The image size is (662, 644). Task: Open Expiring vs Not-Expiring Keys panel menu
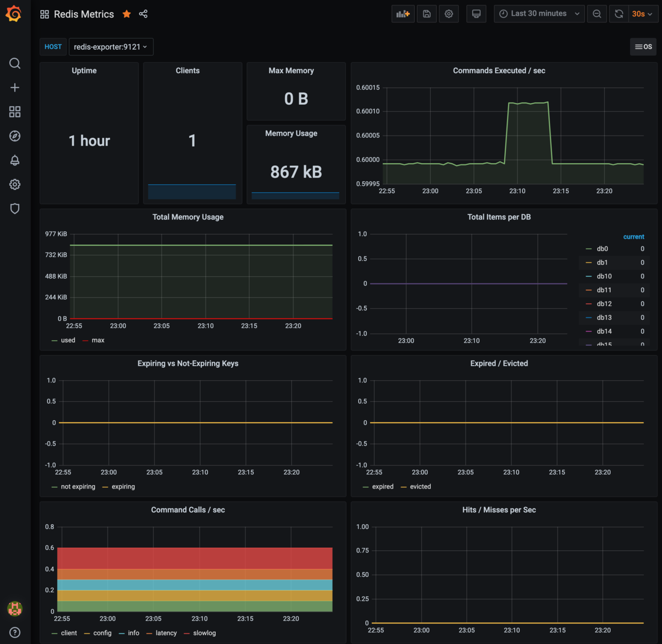pos(188,363)
